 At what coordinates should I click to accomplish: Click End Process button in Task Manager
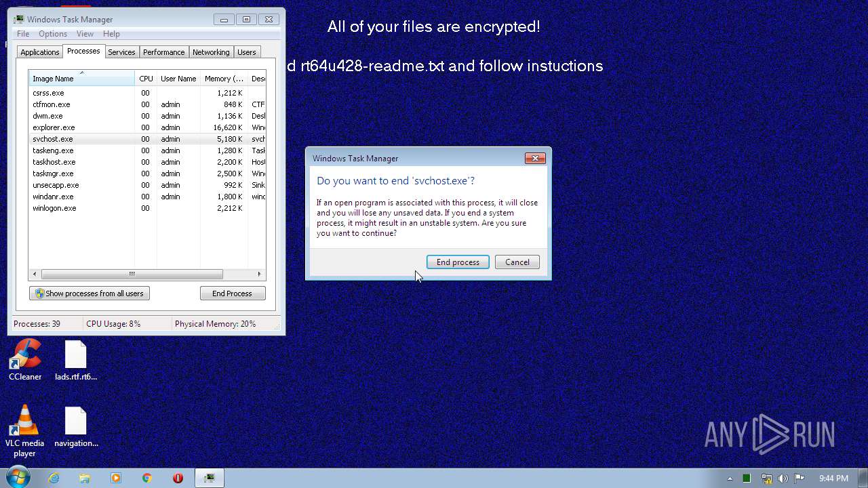tap(233, 293)
